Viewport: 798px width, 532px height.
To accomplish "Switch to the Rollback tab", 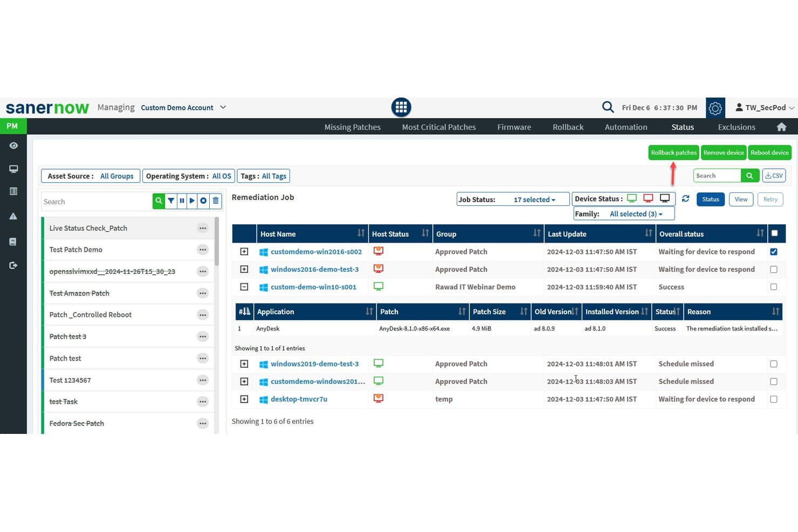I will pos(568,127).
